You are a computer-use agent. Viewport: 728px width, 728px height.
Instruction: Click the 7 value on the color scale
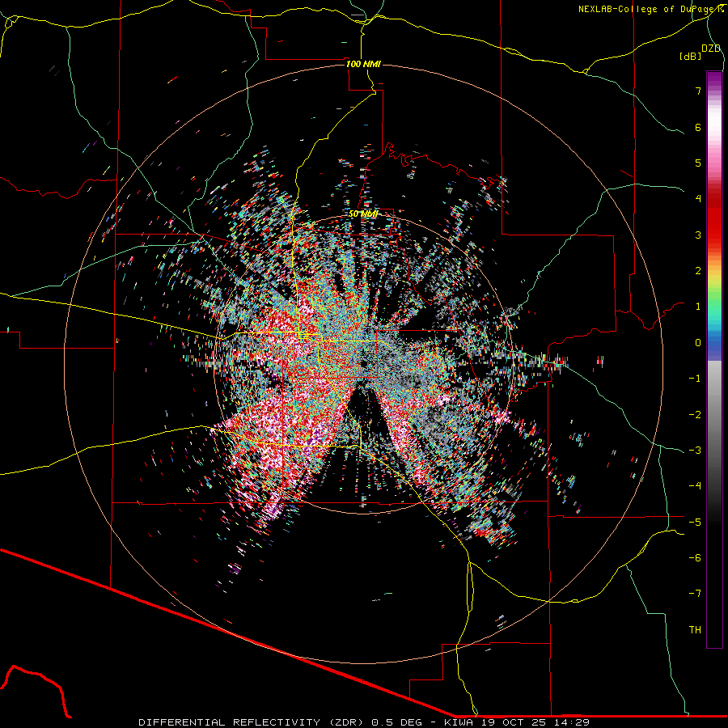[698, 91]
